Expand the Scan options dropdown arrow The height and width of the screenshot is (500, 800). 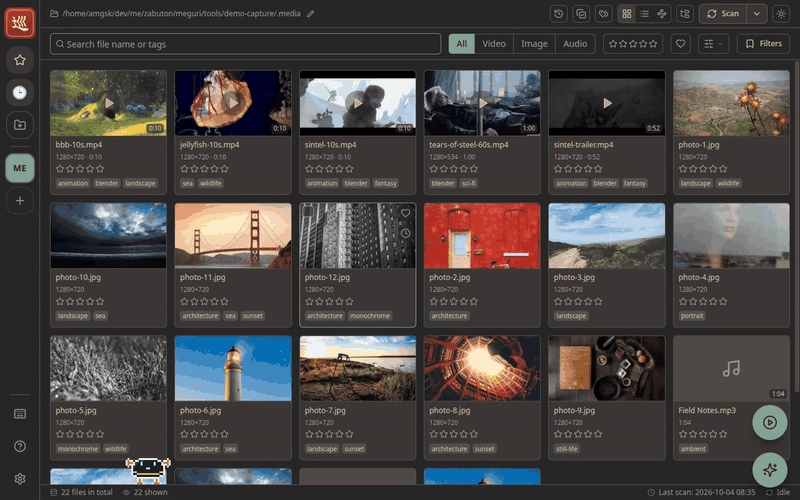(x=757, y=14)
